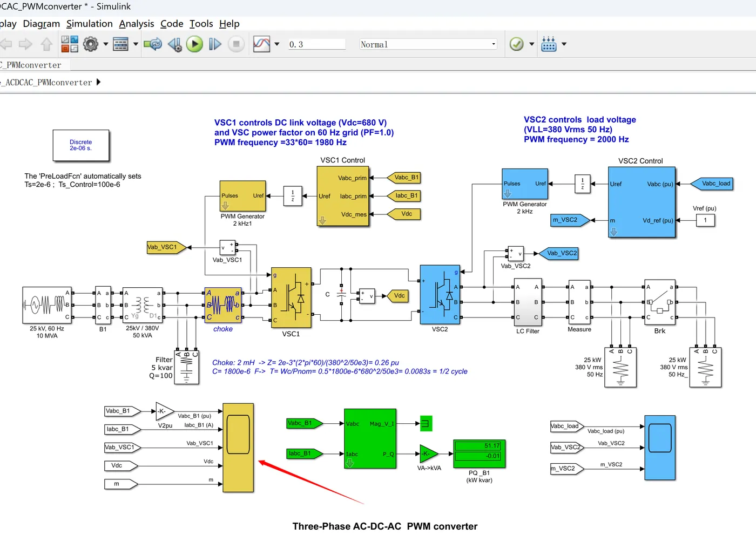Run the simulation with the green play button
The height and width of the screenshot is (555, 756).
(194, 44)
